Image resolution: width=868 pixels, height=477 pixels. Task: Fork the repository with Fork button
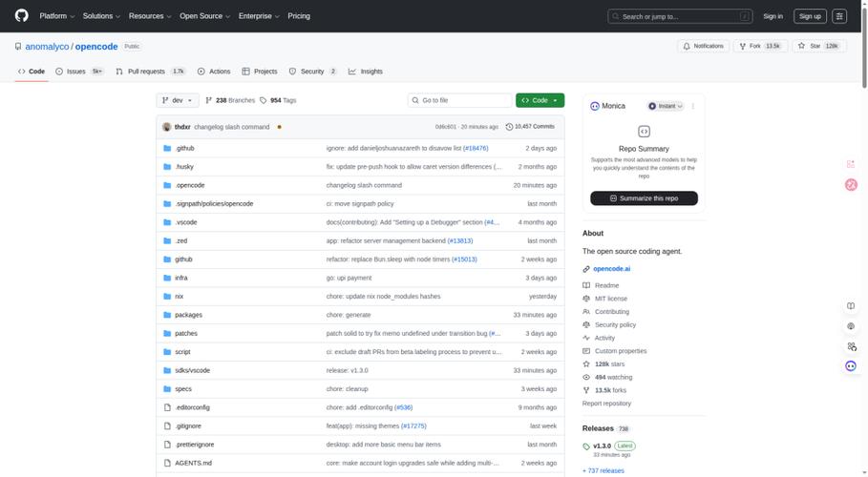click(x=760, y=46)
